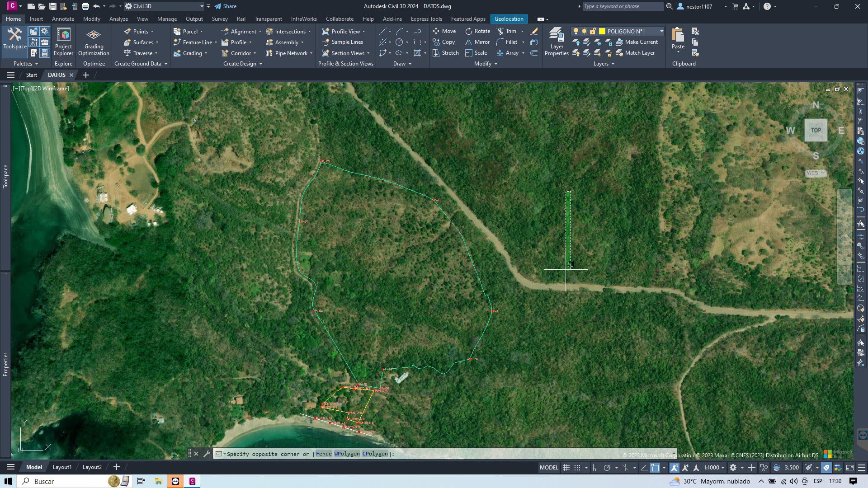
Task: Open the Annotate ribbon tab
Action: click(63, 19)
